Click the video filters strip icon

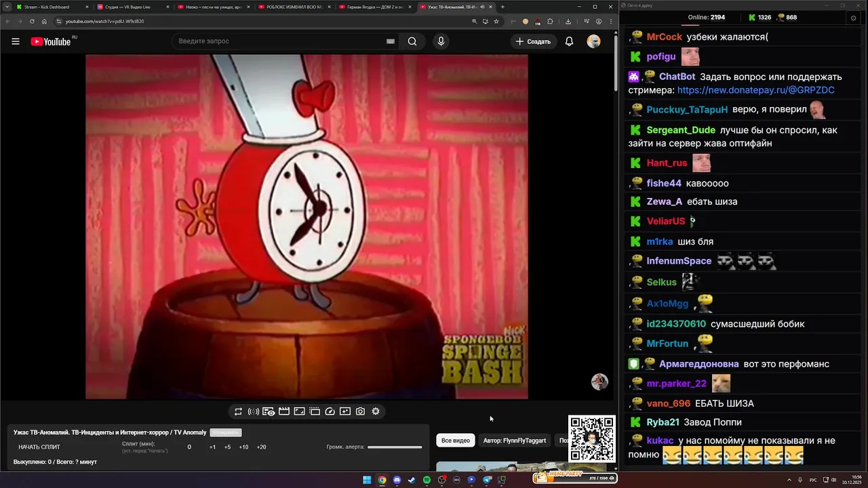315,411
